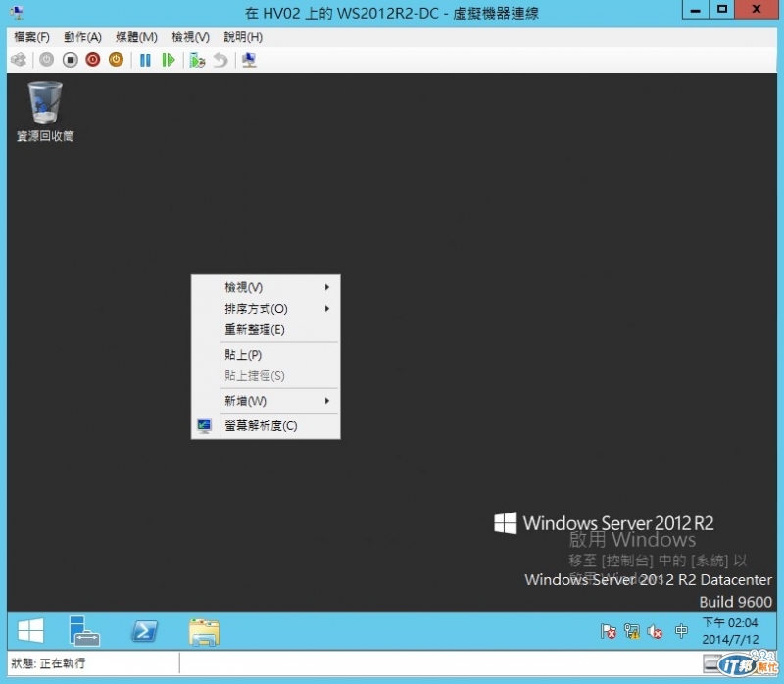The image size is (784, 684).
Task: Open 螢幕解析度(C) from context menu
Action: [266, 426]
